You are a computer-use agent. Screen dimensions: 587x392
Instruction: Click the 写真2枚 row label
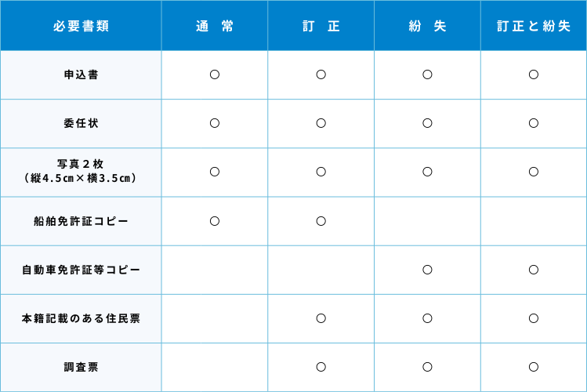(x=81, y=172)
